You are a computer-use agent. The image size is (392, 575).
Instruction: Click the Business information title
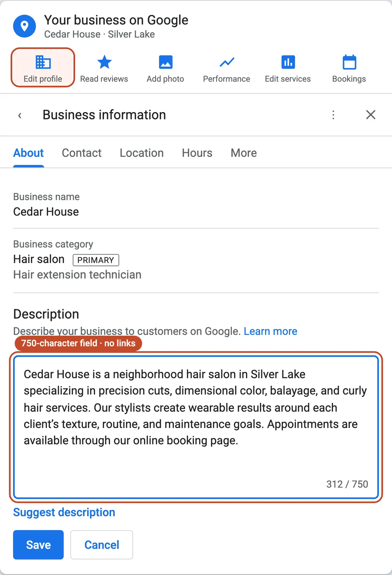104,115
